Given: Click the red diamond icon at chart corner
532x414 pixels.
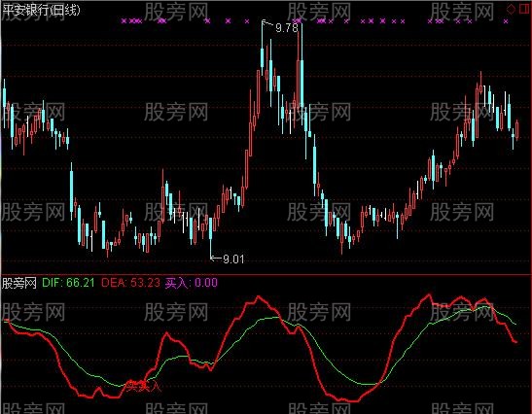Looking at the screenshot, I should pos(511,9).
